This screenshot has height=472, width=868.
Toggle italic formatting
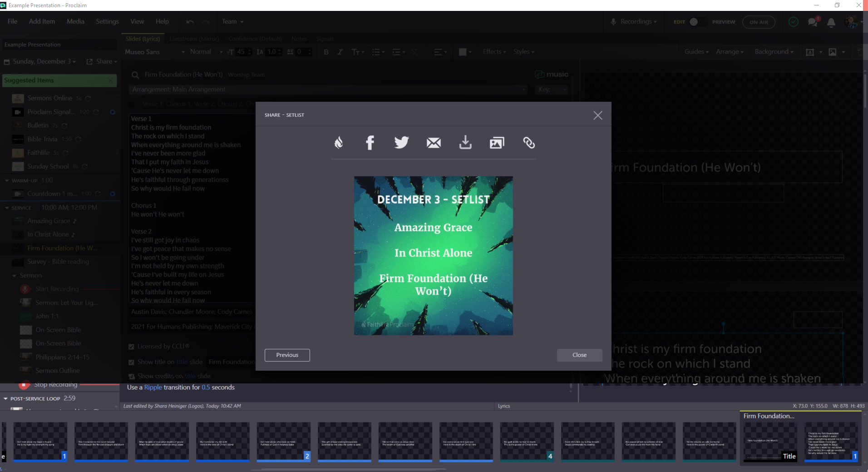(x=340, y=52)
